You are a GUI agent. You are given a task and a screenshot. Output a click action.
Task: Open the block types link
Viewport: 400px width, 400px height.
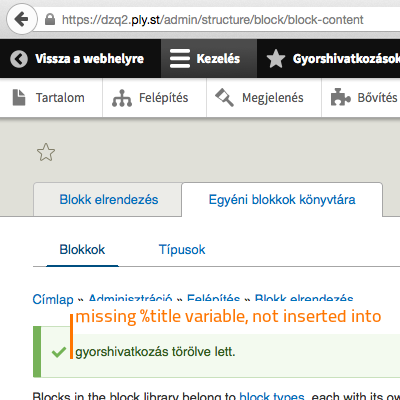coord(272,396)
